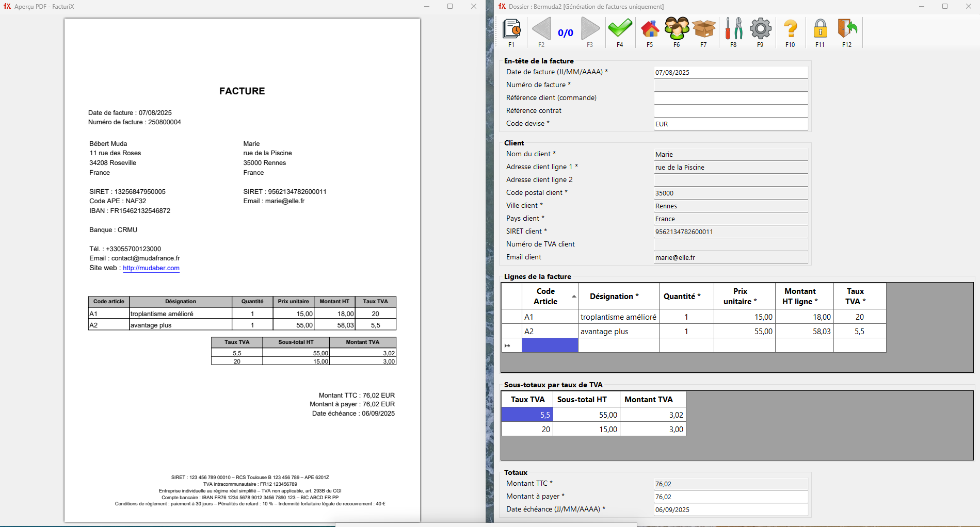
Task: Click the FacturiX logo in Dossier window title
Action: point(502,6)
